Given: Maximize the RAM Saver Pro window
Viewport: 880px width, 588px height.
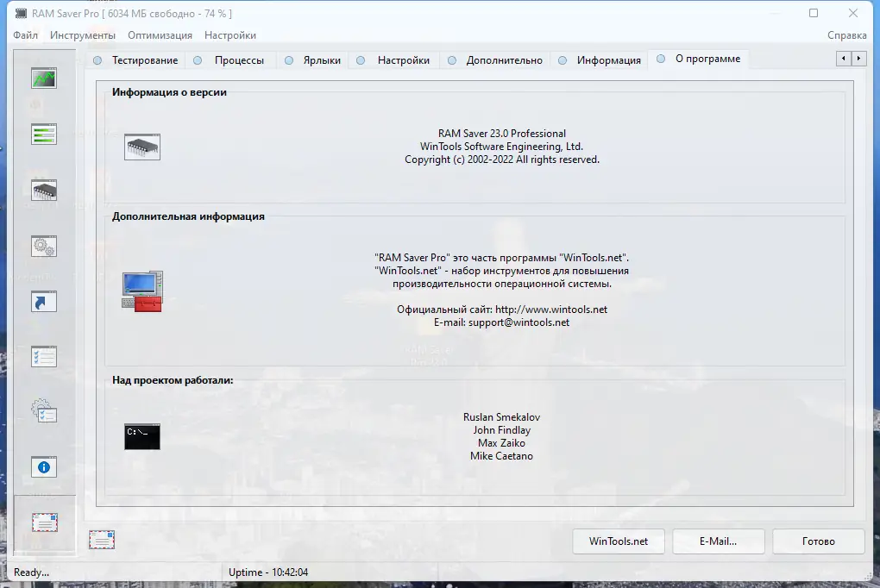Looking at the screenshot, I should [814, 13].
